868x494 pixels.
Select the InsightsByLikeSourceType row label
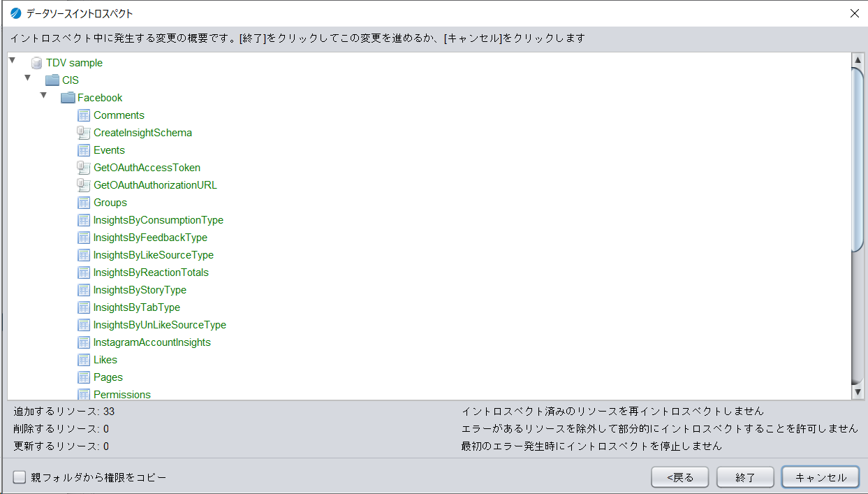tap(154, 255)
